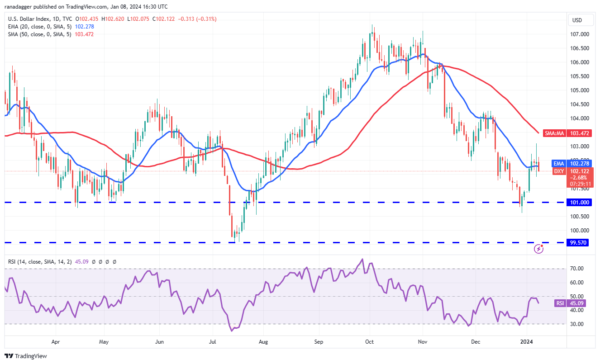Click the 100.000 price axis label
Image resolution: width=600 pixels, height=364 pixels.
[580, 231]
